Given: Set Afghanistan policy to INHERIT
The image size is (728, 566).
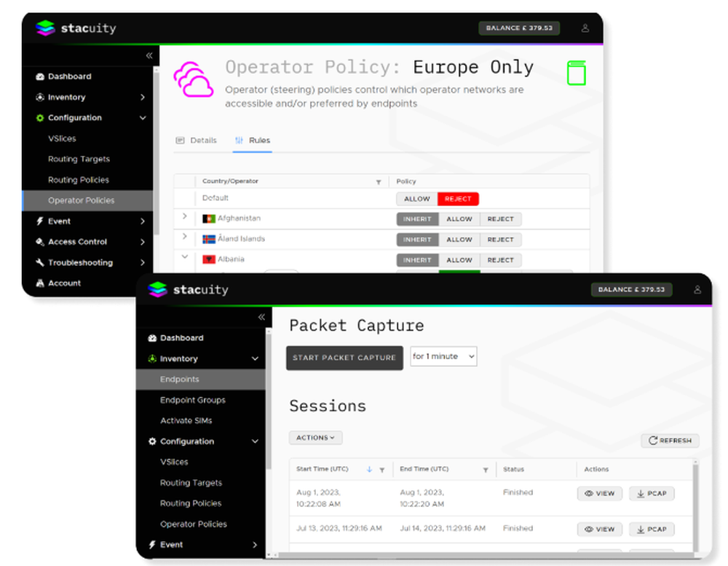Looking at the screenshot, I should 417,219.
